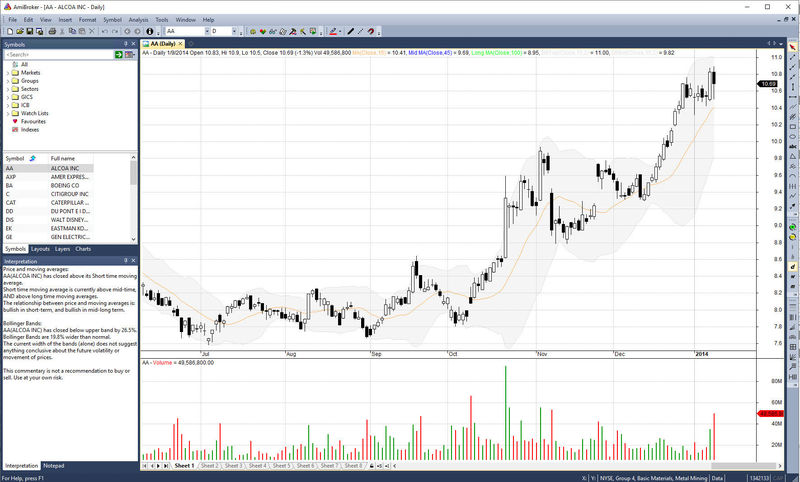The height and width of the screenshot is (482, 800).
Task: Select BOEING CO row in symbol list
Action: (49, 186)
